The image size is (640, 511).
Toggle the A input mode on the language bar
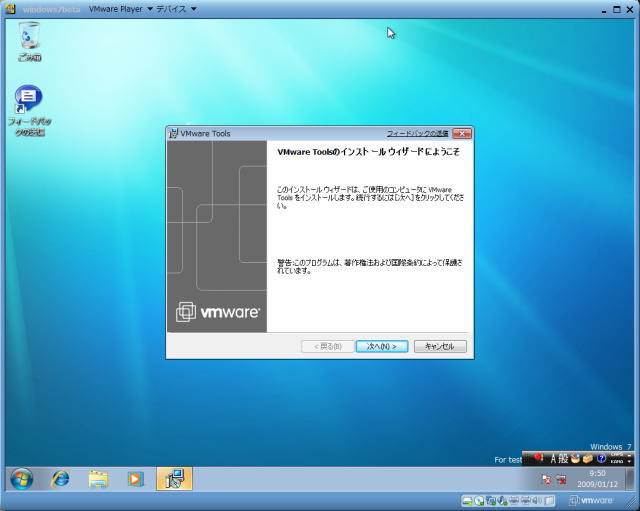[553, 459]
